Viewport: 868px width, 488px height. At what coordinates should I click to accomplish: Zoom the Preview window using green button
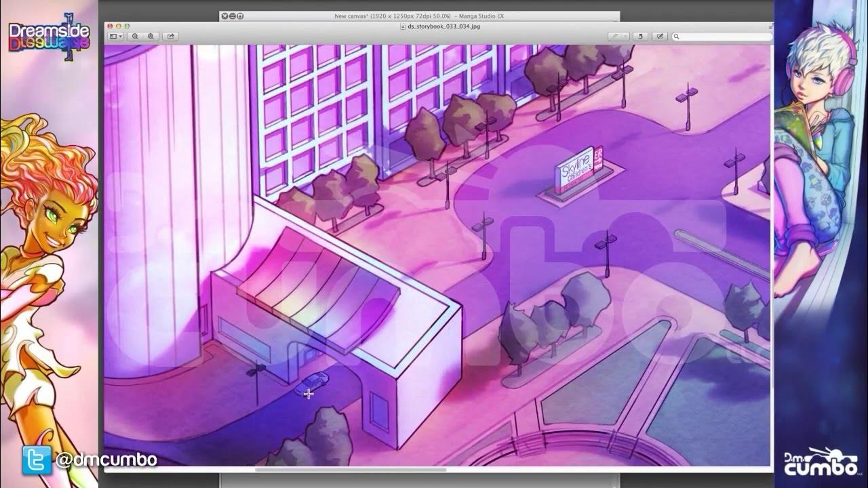(126, 26)
